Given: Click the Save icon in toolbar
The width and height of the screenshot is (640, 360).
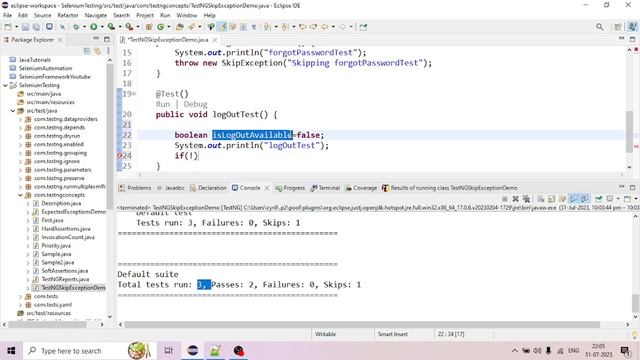Looking at the screenshot, I should (25, 27).
